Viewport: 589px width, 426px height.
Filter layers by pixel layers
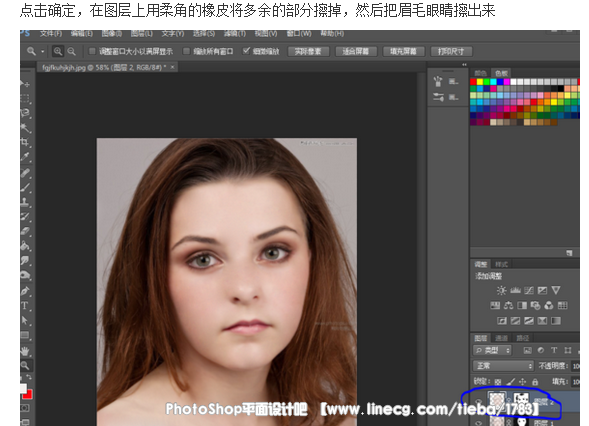click(527, 350)
